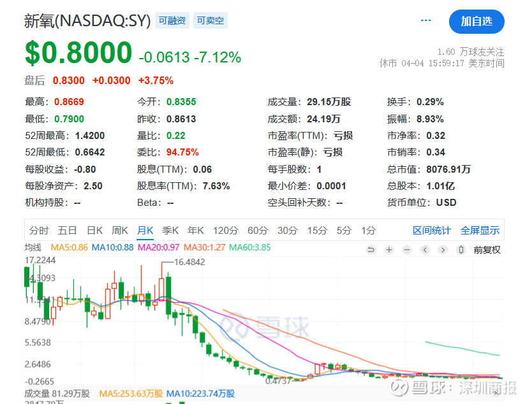Show the 5分 interval chart

344,231
